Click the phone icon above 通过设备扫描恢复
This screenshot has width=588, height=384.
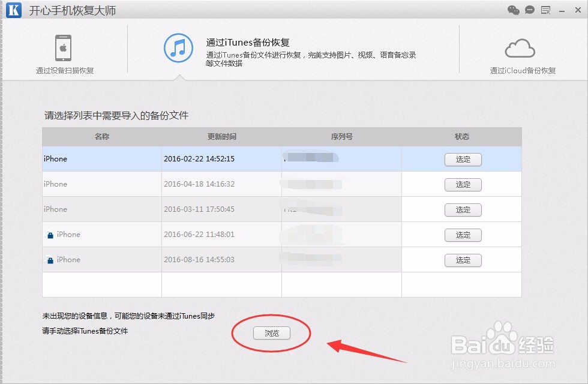[64, 47]
